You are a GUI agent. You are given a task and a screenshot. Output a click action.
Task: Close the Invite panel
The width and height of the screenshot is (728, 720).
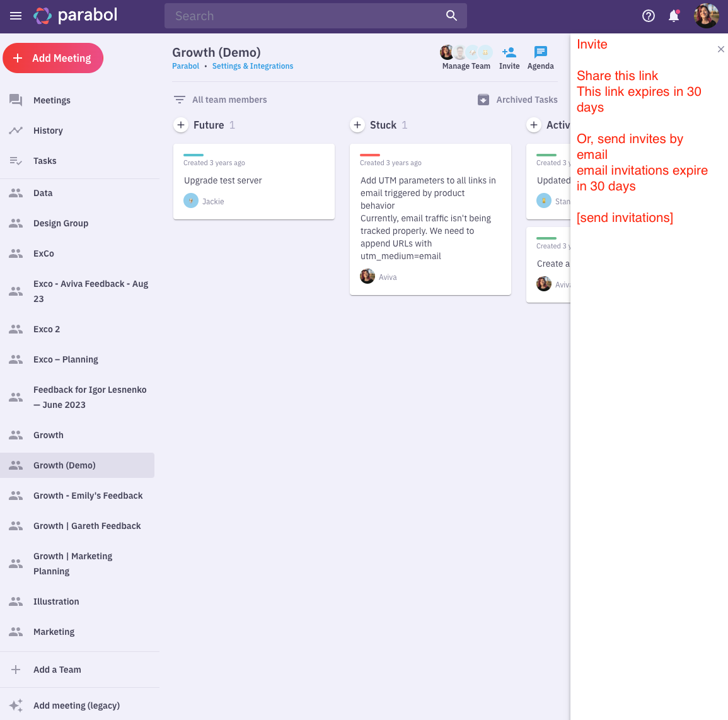(x=720, y=49)
